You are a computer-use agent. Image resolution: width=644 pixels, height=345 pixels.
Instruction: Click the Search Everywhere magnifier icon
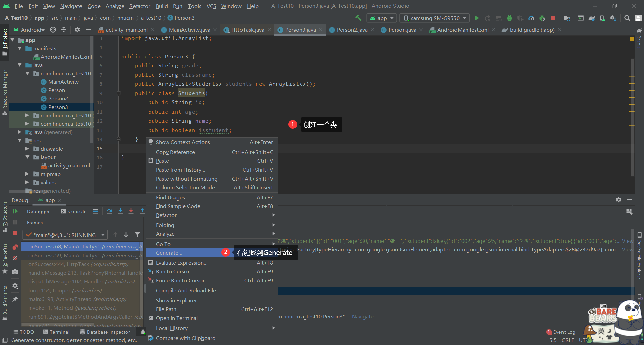pos(627,18)
